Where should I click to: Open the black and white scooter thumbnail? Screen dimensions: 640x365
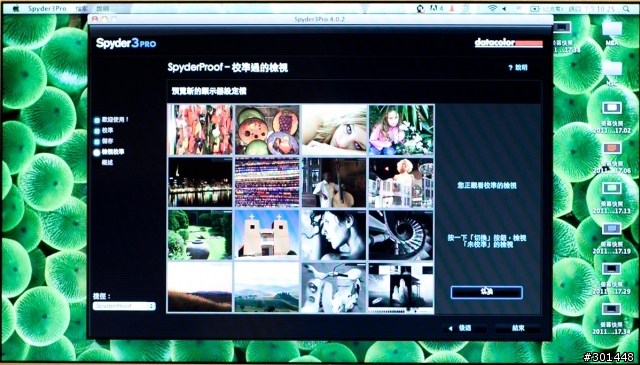tap(334, 288)
